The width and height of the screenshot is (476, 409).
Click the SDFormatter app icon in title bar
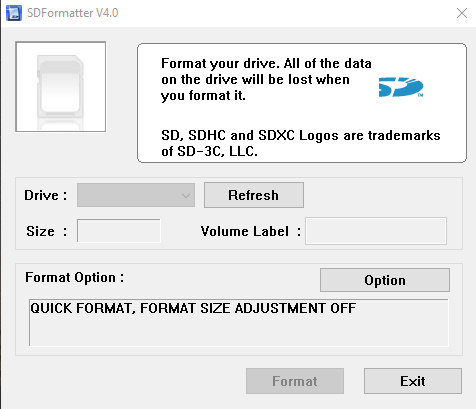pos(14,13)
